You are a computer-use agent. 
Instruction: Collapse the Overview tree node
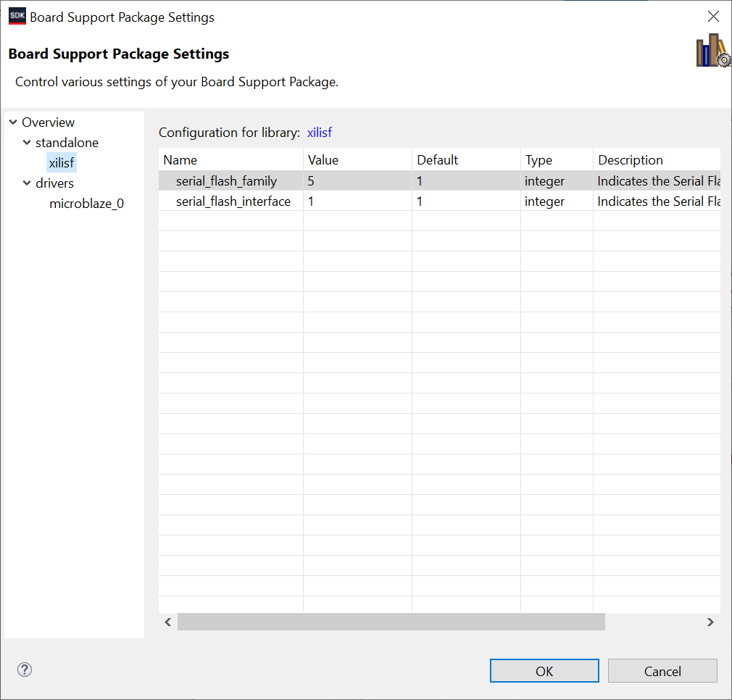tap(13, 122)
